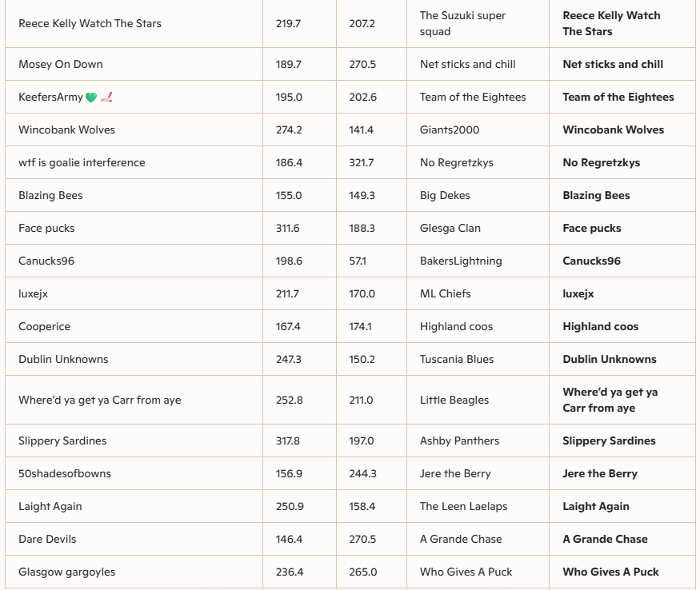
Task: Select The Leen Laelaps cell
Action: [463, 507]
